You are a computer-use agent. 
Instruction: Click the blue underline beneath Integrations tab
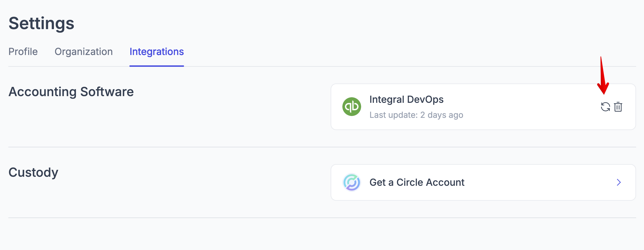(x=156, y=66)
